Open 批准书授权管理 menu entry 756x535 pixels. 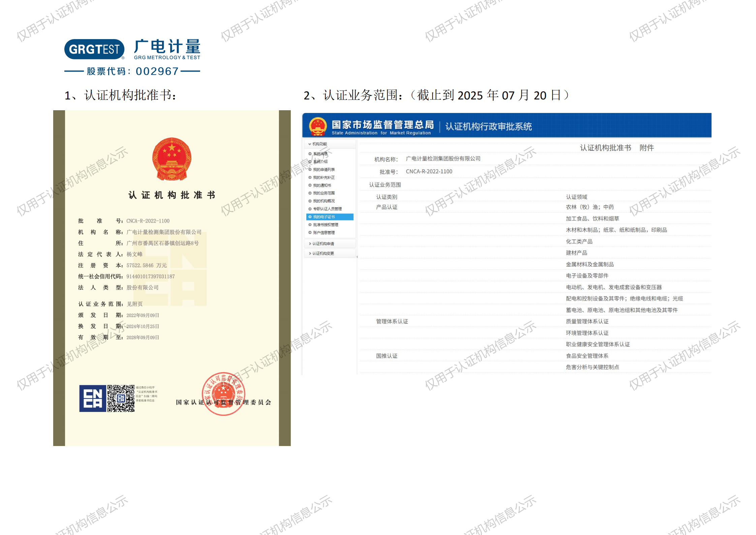[x=325, y=225]
